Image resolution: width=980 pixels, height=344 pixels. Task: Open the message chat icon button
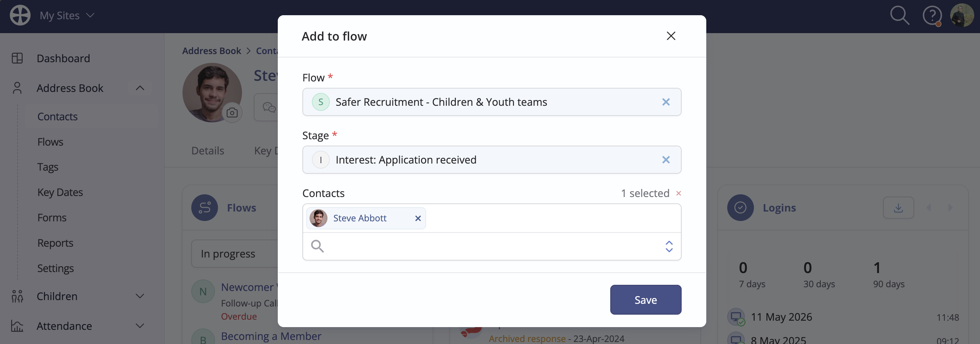pyautogui.click(x=269, y=107)
